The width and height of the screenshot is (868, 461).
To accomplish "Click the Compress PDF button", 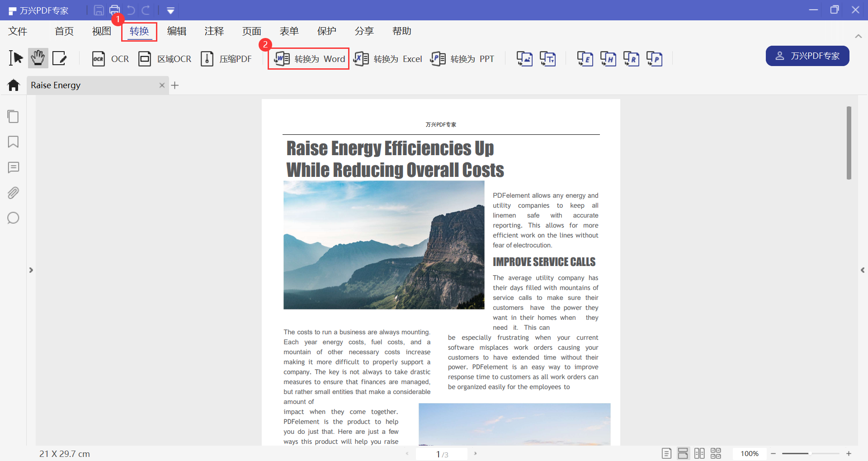I will tap(226, 59).
